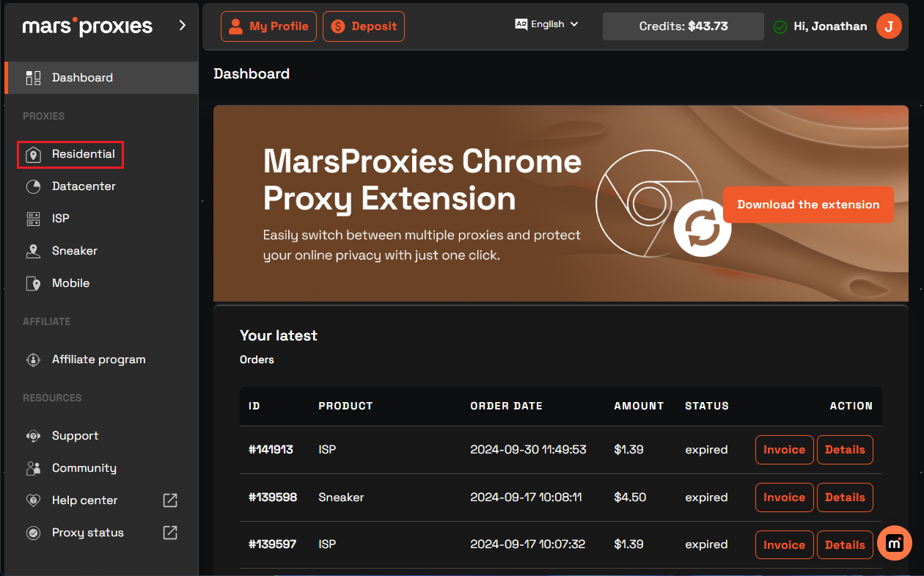The image size is (924, 576).
Task: Click the Hi, Jonathan greeting
Action: [830, 26]
